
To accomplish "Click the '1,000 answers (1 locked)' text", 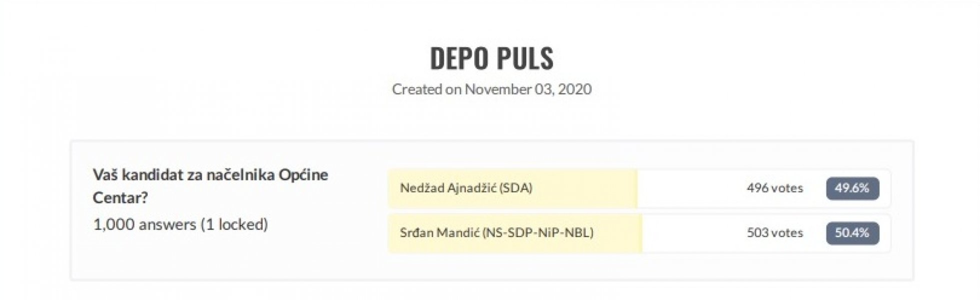I will pyautogui.click(x=181, y=225).
